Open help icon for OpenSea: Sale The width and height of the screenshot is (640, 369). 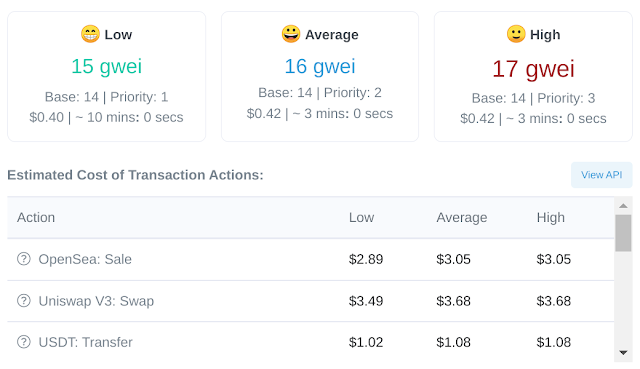pos(24,259)
